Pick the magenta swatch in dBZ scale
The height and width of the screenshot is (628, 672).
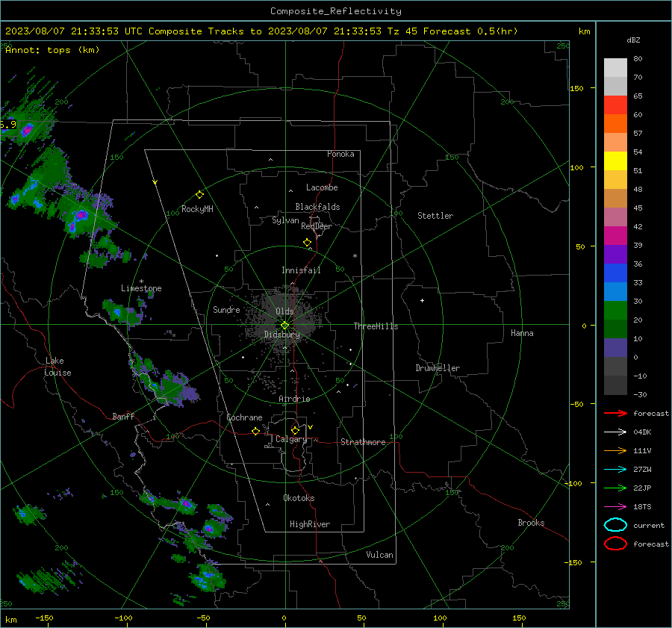click(x=615, y=236)
